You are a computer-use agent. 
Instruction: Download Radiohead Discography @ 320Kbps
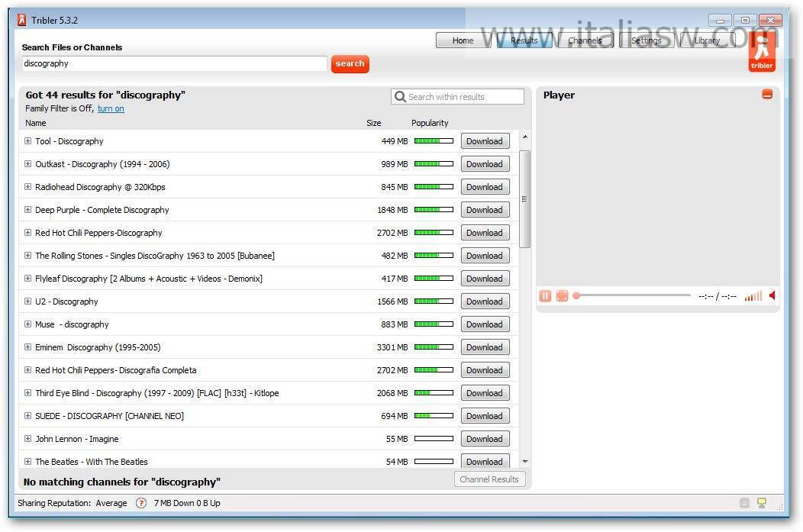(x=485, y=188)
